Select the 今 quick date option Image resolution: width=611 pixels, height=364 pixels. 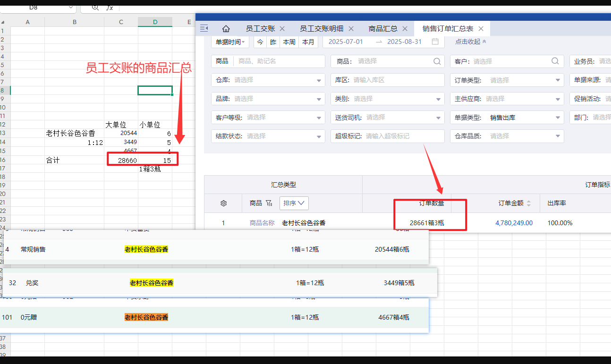(x=260, y=42)
